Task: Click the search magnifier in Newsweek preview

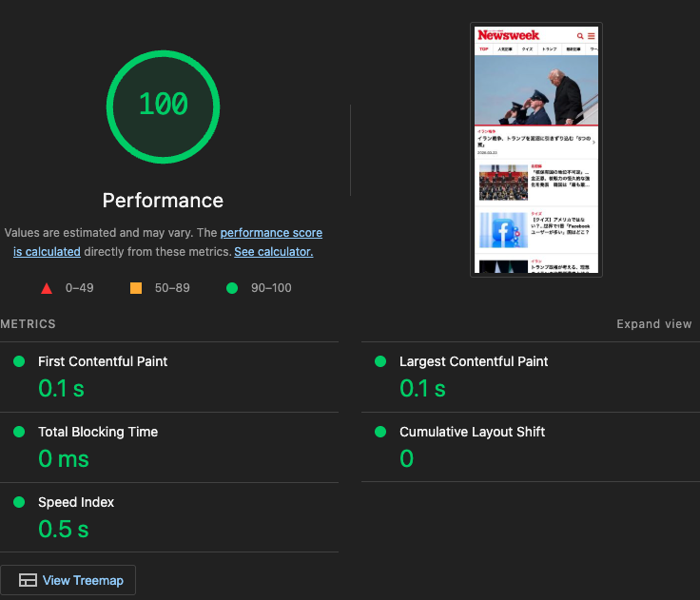Action: (x=580, y=36)
